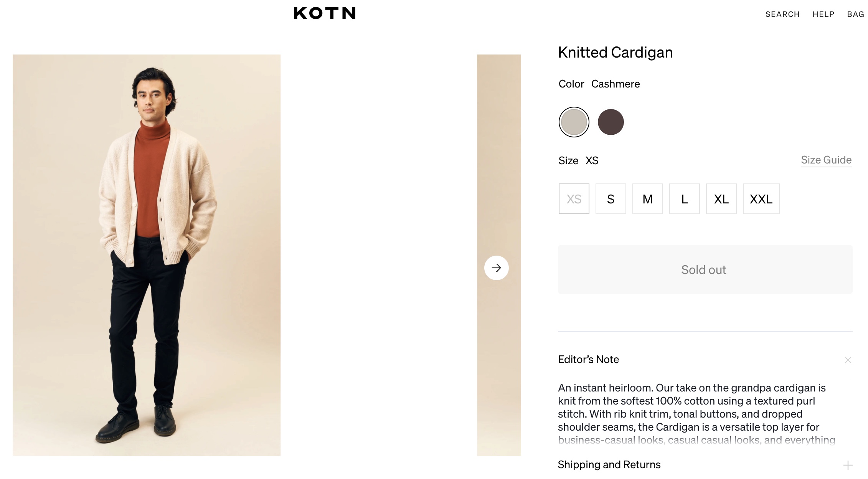Select size S
Image resolution: width=868 pixels, height=479 pixels.
[x=611, y=199]
